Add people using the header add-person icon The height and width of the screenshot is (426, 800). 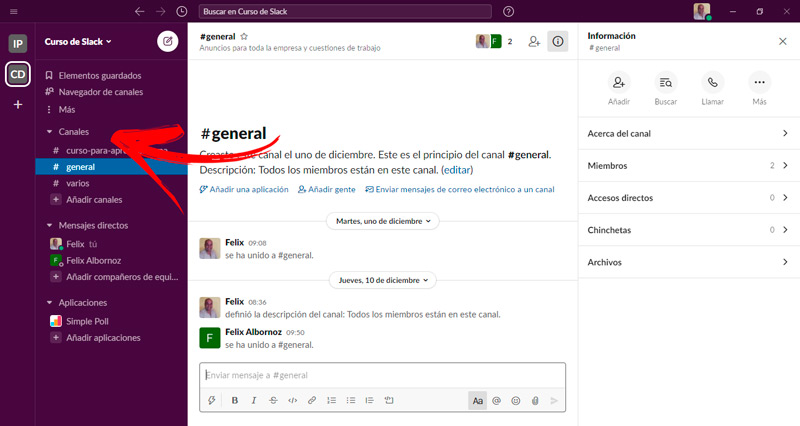click(534, 41)
